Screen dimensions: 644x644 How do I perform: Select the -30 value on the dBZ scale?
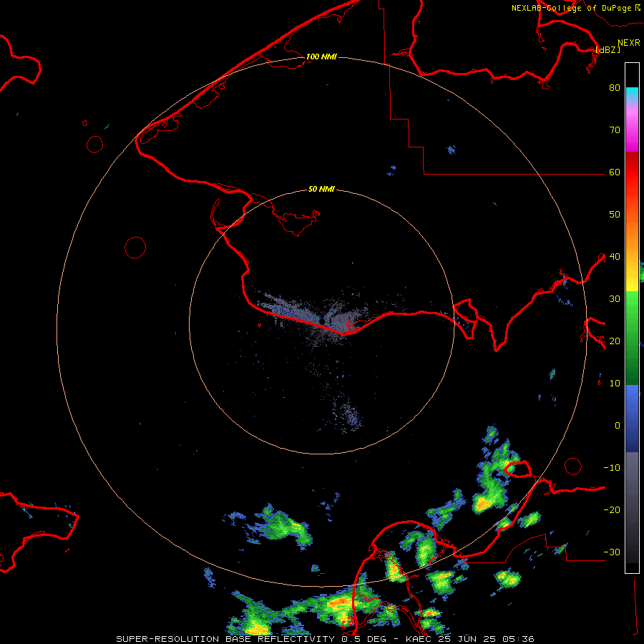coord(612,552)
